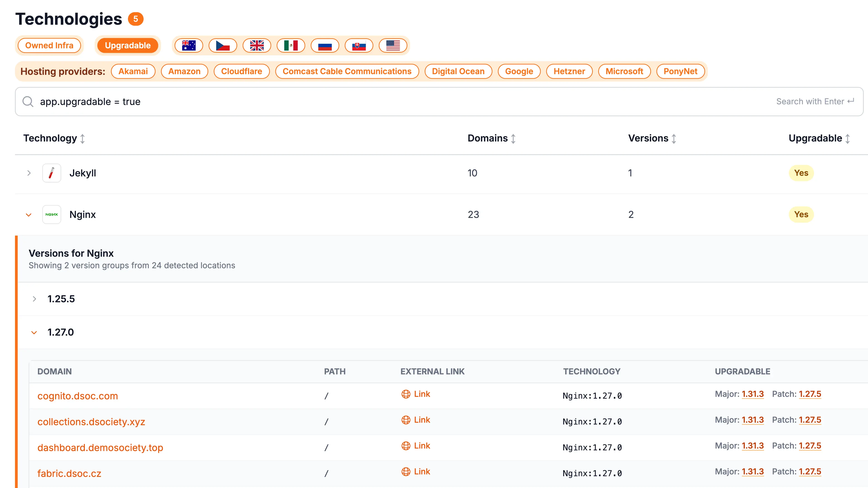Collapse the Nginx row
Image resolution: width=868 pixels, height=488 pixels.
[x=29, y=215]
